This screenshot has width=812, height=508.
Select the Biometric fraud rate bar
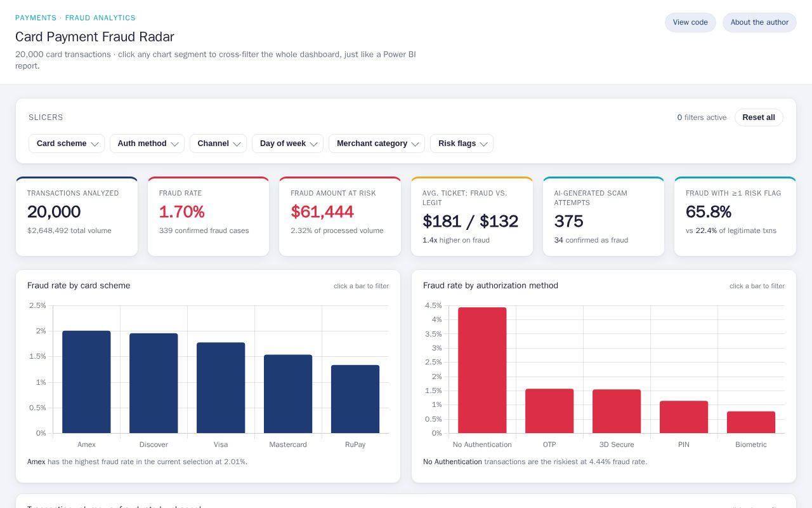click(751, 422)
